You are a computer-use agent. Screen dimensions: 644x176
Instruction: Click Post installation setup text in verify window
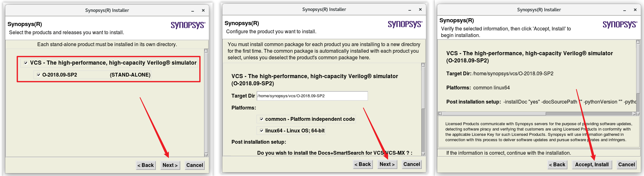point(541,102)
